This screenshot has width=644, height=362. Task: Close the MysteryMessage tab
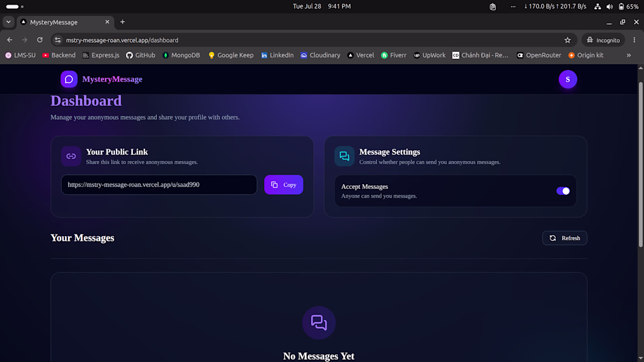click(x=107, y=22)
